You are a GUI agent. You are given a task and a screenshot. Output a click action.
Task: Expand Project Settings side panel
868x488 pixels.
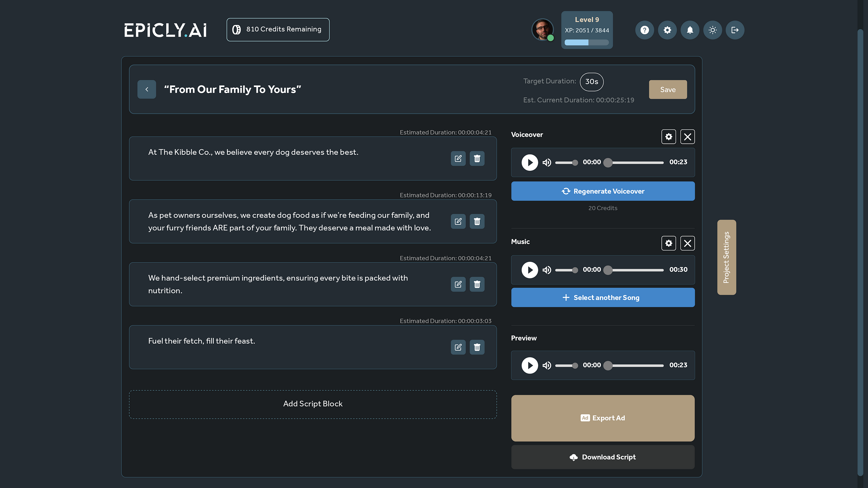tap(727, 257)
